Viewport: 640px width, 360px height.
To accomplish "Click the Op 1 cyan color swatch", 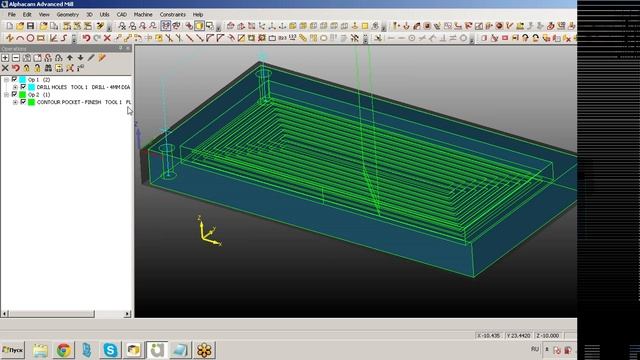I will coord(22,80).
